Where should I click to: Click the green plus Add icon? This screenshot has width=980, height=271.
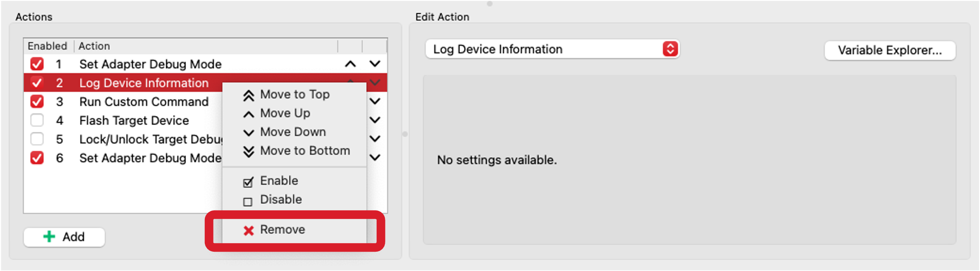49,237
